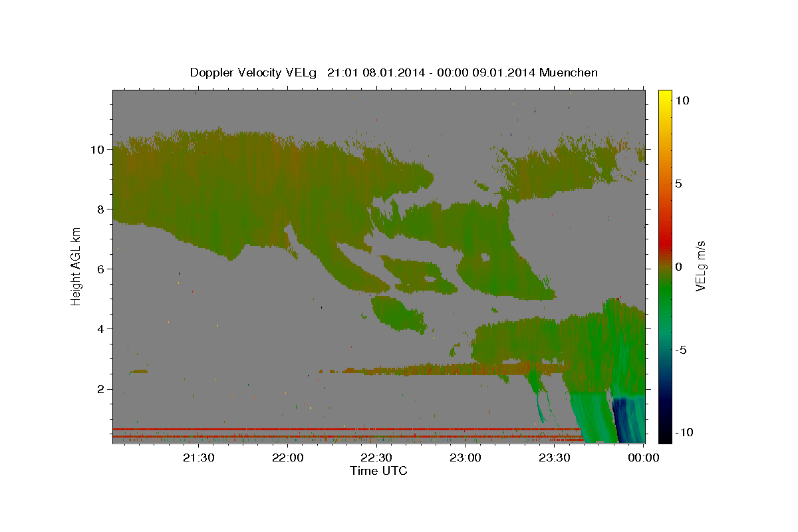Click the colorbar value 0 label
This screenshot has height=532, width=798.
tap(678, 267)
